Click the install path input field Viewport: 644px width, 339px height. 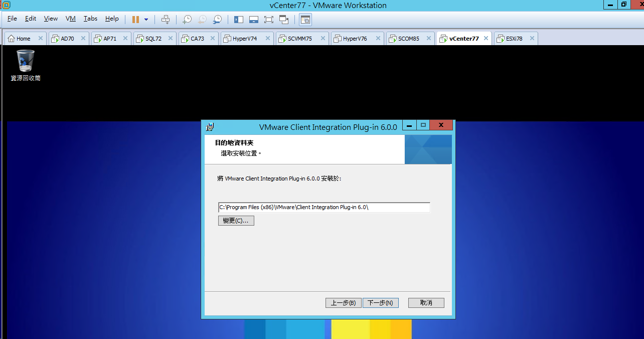324,208
